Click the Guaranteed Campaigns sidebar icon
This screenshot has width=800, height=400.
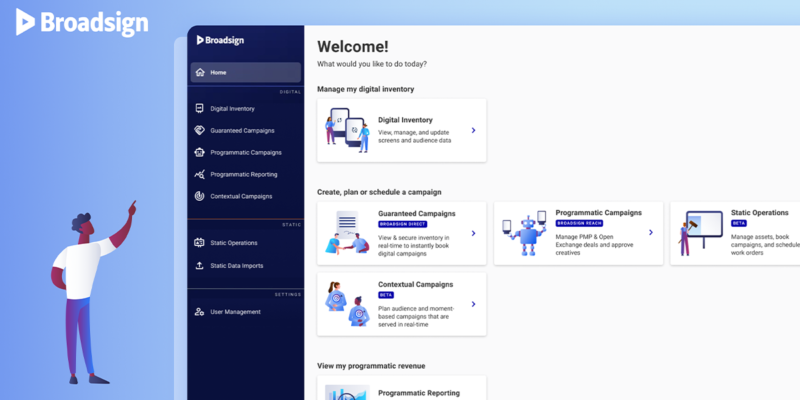click(199, 131)
